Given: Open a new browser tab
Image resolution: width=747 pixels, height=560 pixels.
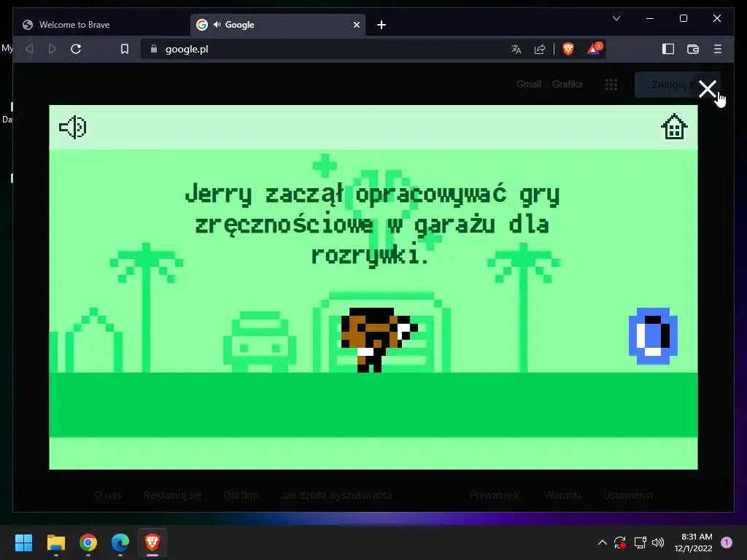Looking at the screenshot, I should pyautogui.click(x=381, y=25).
